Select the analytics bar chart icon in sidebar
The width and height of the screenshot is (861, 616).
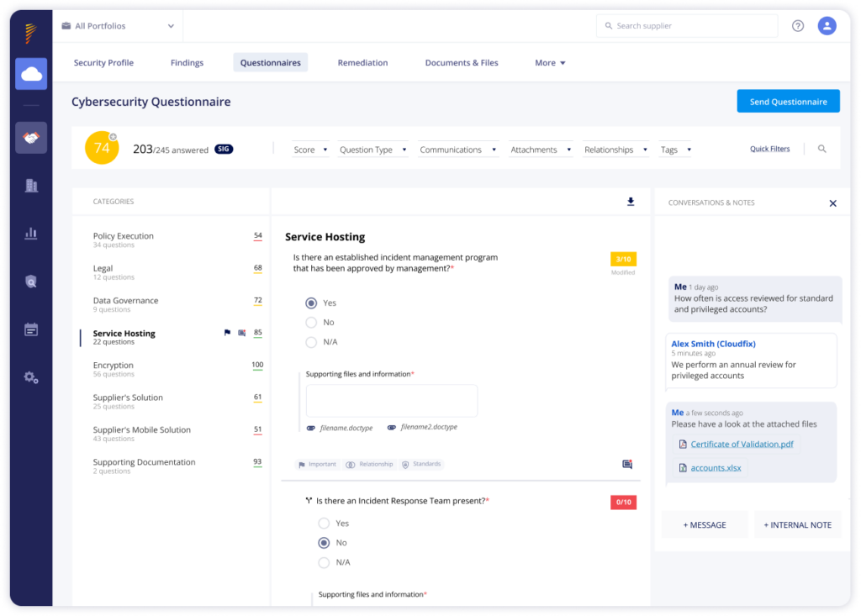(x=31, y=232)
